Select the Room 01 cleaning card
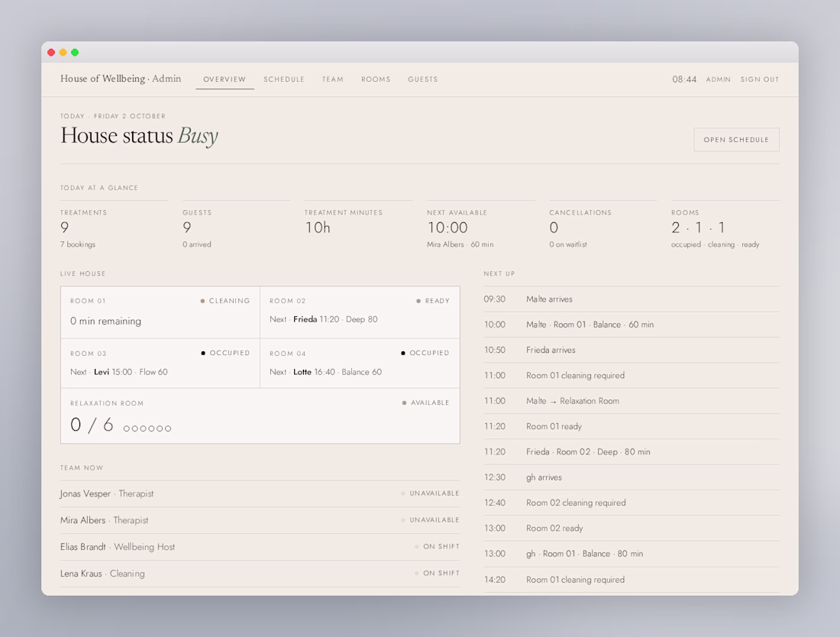 click(160, 312)
